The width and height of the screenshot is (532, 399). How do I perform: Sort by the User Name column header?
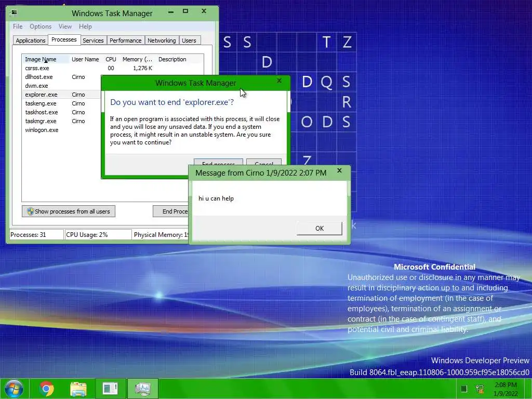tap(86, 59)
